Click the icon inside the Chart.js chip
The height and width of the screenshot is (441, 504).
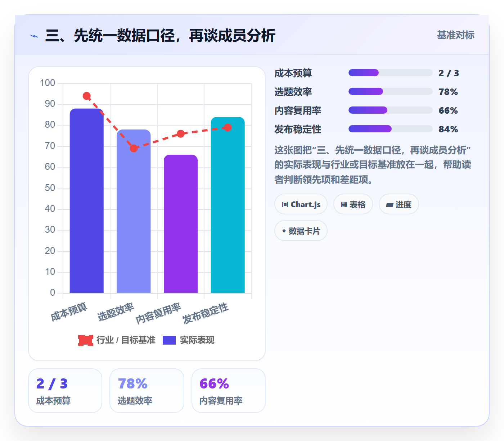coord(285,205)
